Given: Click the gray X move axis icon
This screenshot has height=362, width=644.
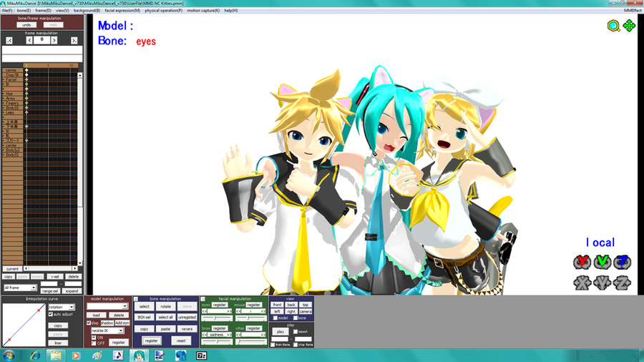Looking at the screenshot, I should (582, 283).
